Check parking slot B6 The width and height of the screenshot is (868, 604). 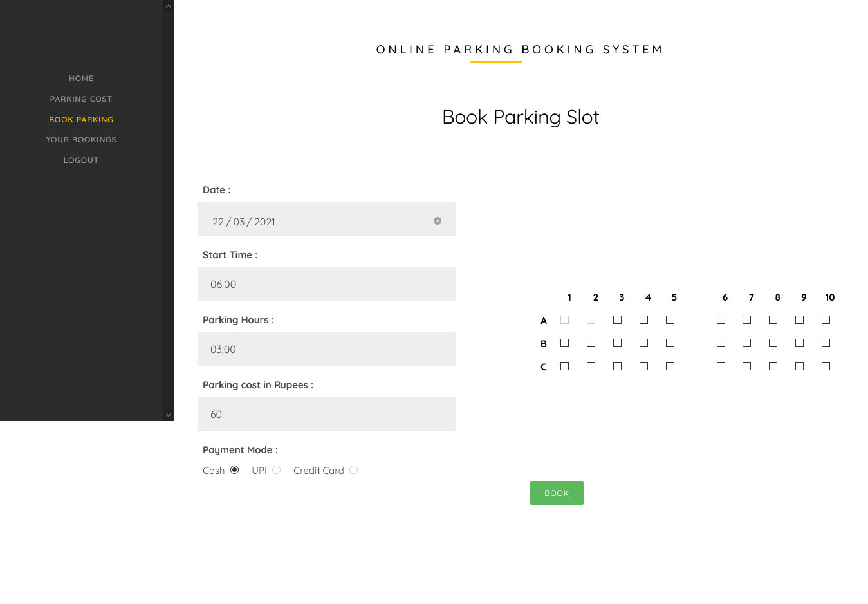click(x=721, y=343)
